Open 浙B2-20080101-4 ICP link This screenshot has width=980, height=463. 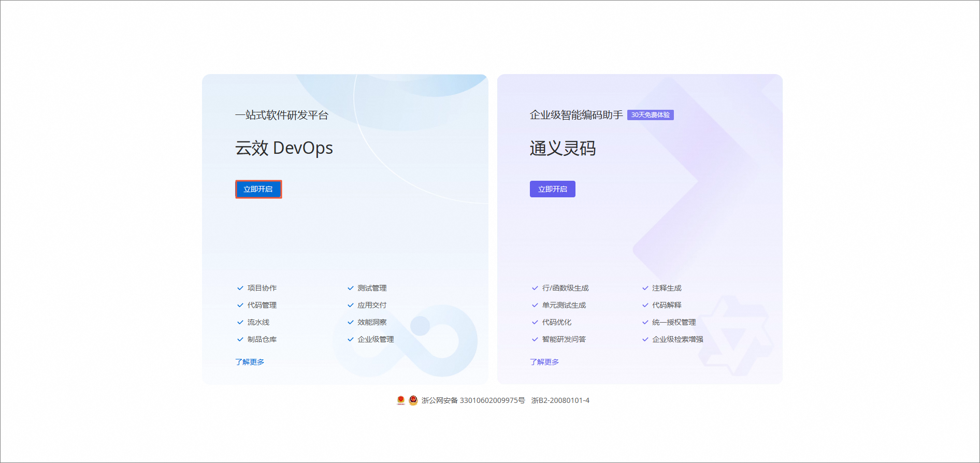click(560, 400)
